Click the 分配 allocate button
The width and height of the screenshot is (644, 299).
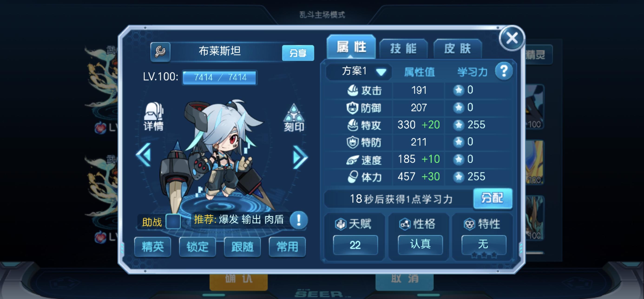coord(493,198)
